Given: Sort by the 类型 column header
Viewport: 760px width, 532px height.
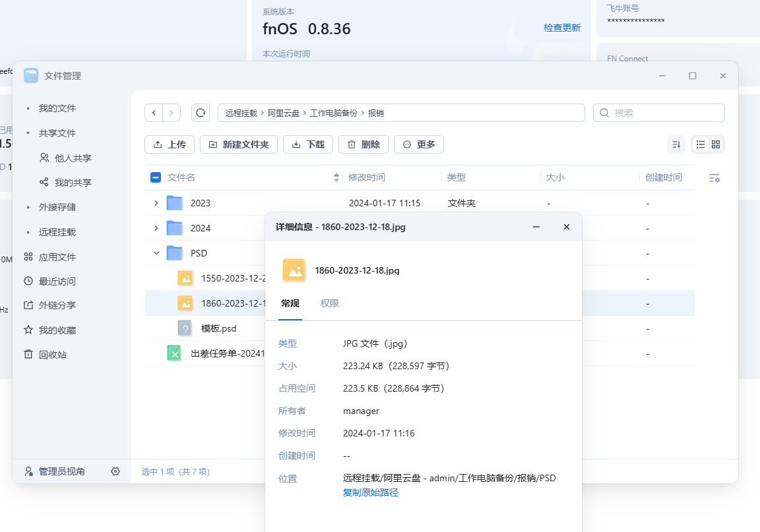Looking at the screenshot, I should point(456,177).
